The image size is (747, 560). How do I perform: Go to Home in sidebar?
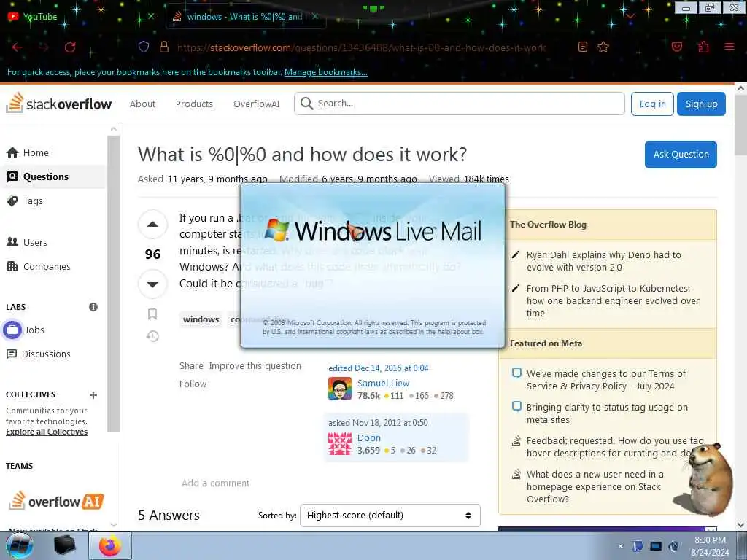point(36,153)
